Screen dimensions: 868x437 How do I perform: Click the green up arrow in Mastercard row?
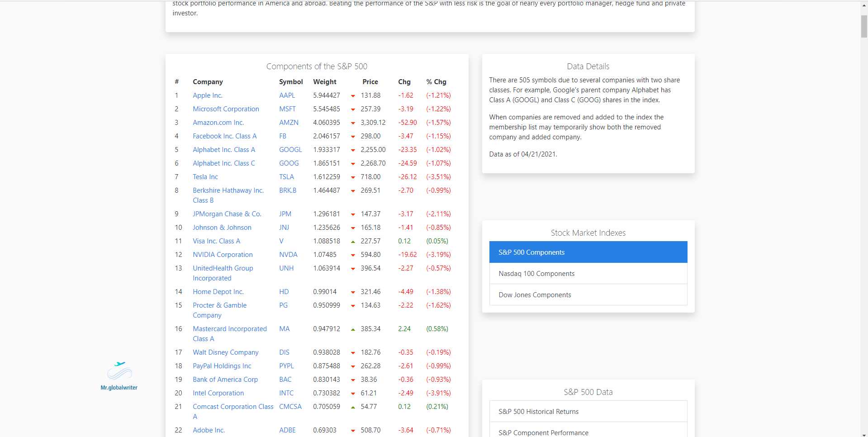353,329
